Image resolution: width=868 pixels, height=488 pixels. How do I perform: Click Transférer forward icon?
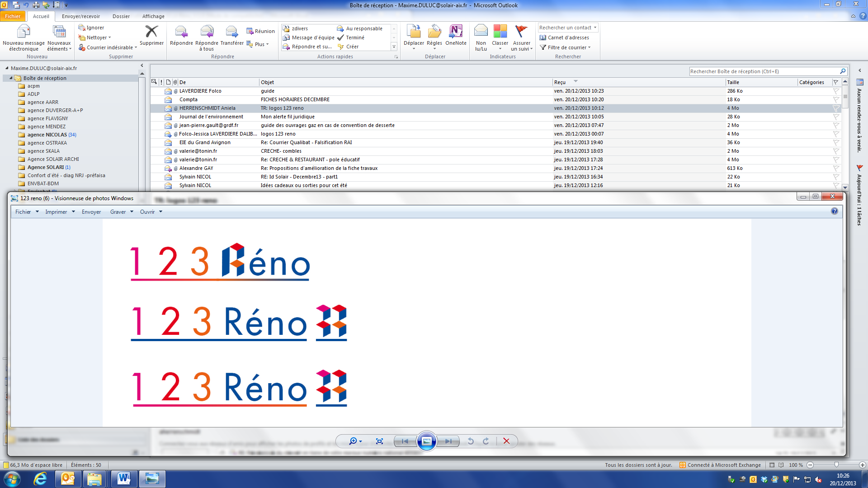[x=231, y=31]
